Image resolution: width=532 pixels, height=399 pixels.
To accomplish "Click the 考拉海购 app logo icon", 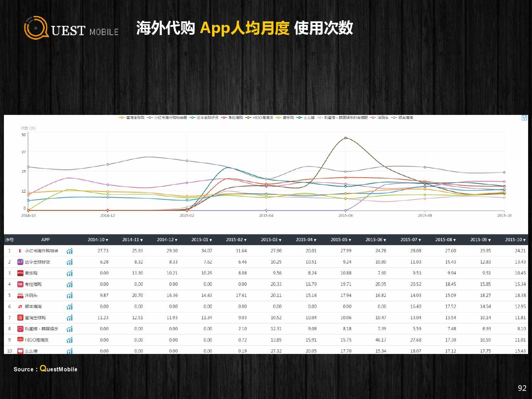I will click(20, 284).
